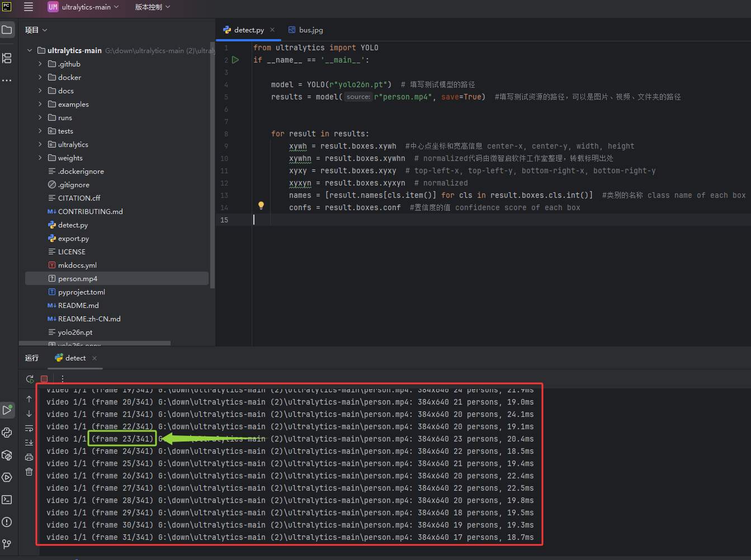Open the Git version control tool window

click(7, 544)
